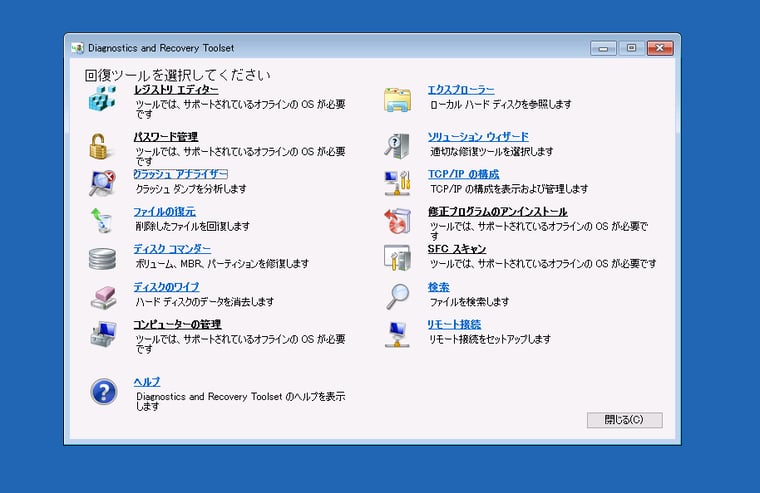
Task: Click the pink eraser Disk Wipe icon
Action: (103, 297)
